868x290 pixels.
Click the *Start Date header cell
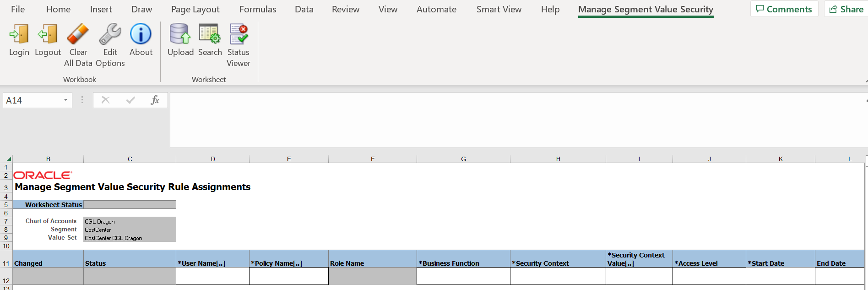781,259
